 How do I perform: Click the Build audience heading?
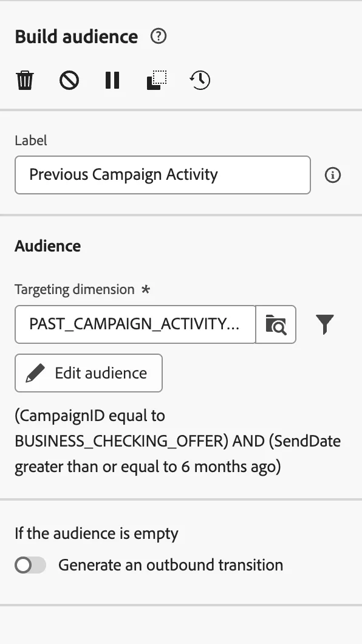click(77, 36)
